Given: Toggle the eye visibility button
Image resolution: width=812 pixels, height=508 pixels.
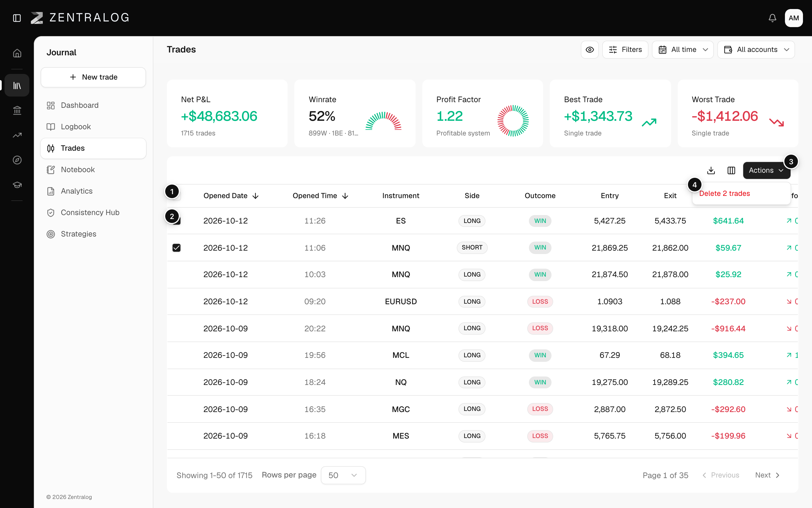Looking at the screenshot, I should [590, 50].
